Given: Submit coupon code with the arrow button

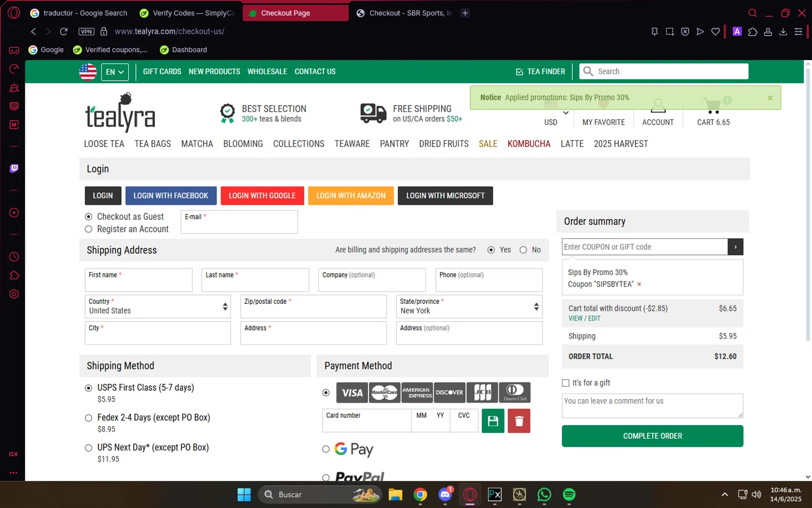Looking at the screenshot, I should pyautogui.click(x=735, y=247).
